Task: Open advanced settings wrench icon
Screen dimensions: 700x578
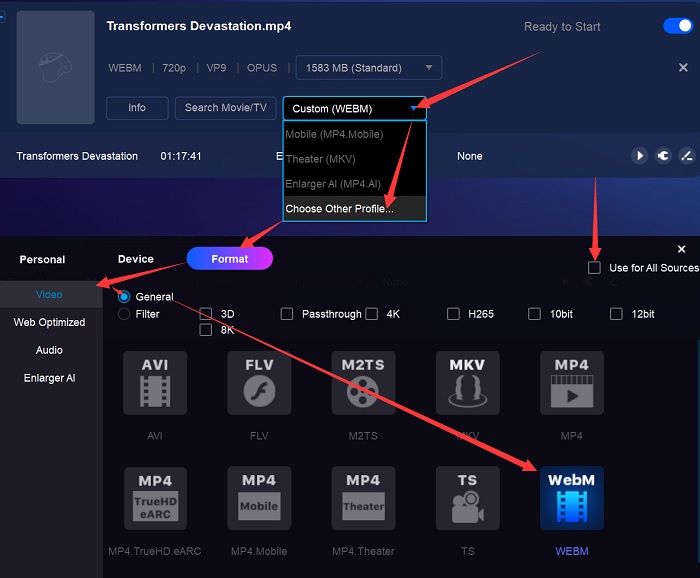Action: click(x=663, y=156)
